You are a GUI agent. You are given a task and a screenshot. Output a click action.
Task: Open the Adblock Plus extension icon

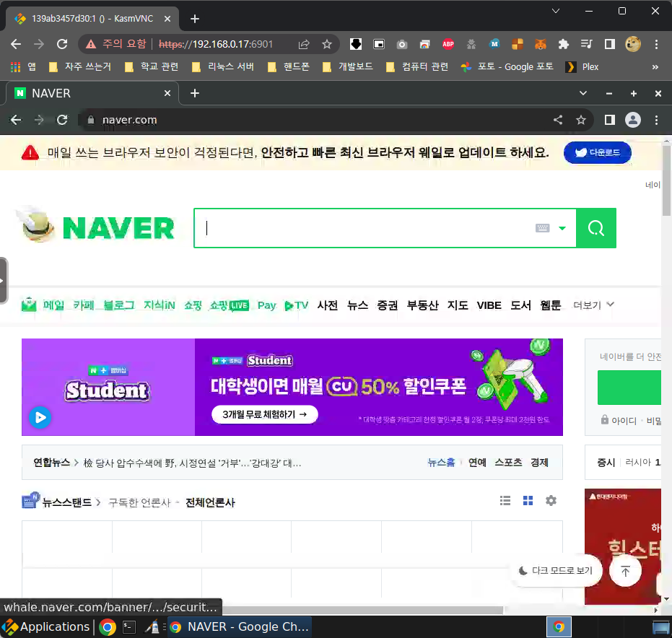448,44
